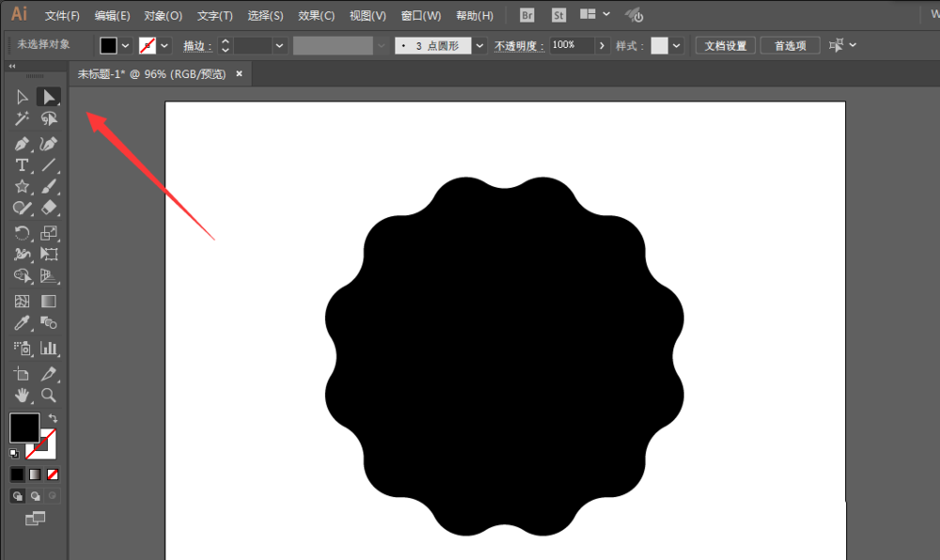Viewport: 940px width, 560px height.
Task: Open Adobe Stock via St icon
Action: [x=558, y=15]
